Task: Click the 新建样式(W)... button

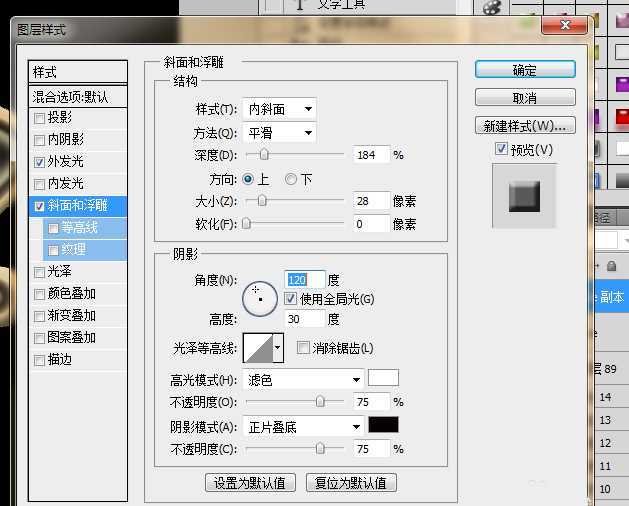Action: pyautogui.click(x=524, y=126)
